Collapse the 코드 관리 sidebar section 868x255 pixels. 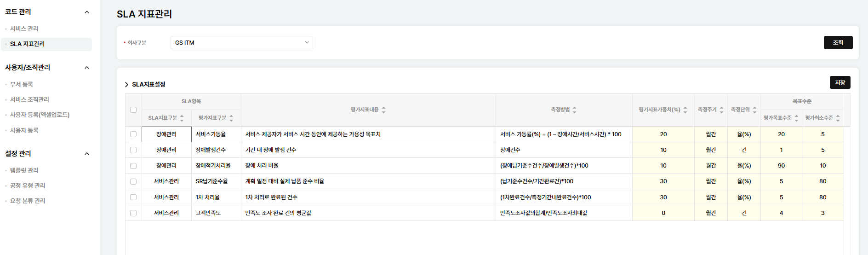pos(87,12)
